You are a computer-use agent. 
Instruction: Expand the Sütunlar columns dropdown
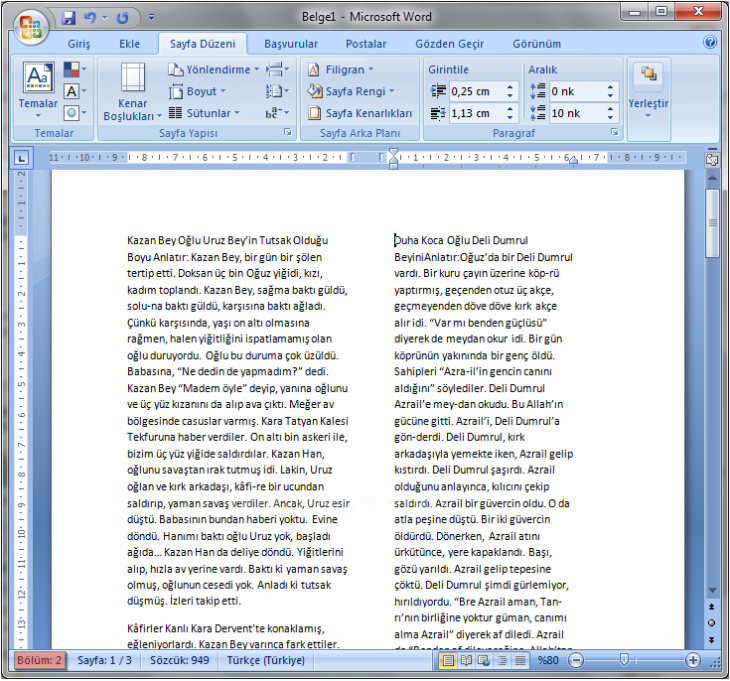click(203, 113)
